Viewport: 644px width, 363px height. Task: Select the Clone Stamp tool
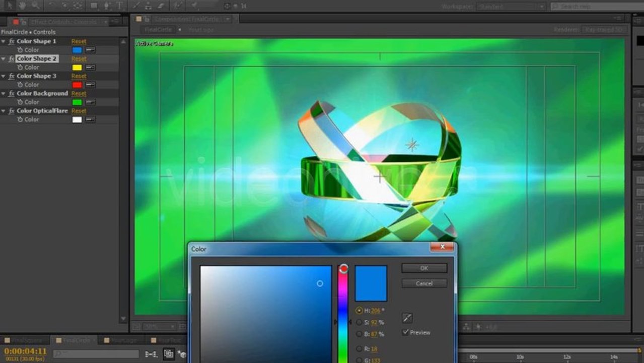[x=148, y=6]
